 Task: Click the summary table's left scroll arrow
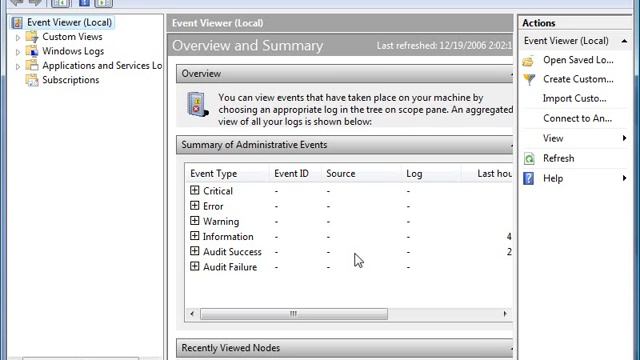(x=192, y=314)
